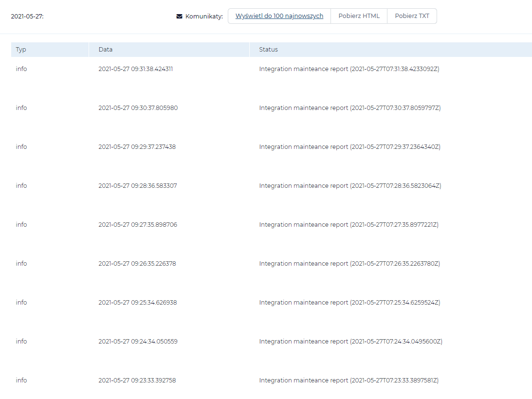Open 'Wyświetl do 100 najnowszych' link
Screen dimensions: 532x399
click(279, 16)
